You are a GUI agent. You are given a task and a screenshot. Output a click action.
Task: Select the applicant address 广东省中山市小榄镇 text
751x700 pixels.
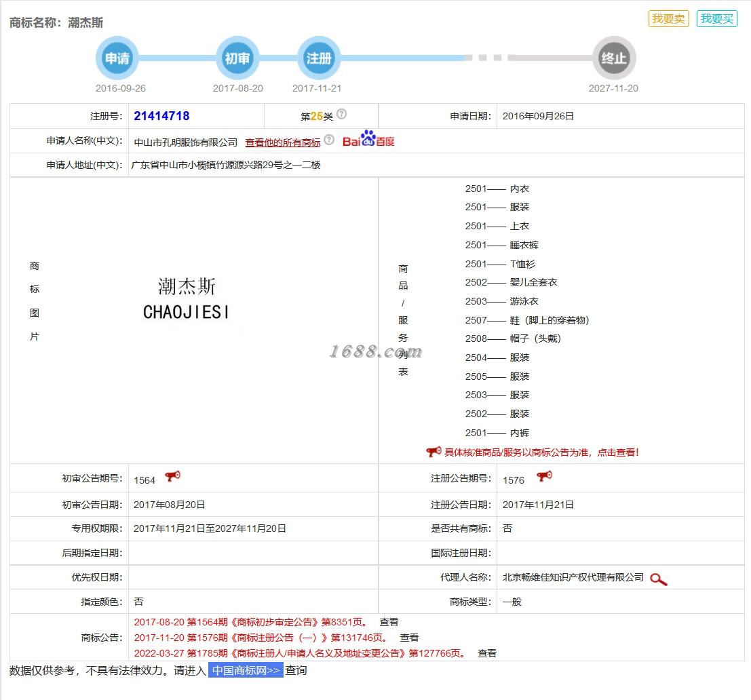tap(226, 166)
